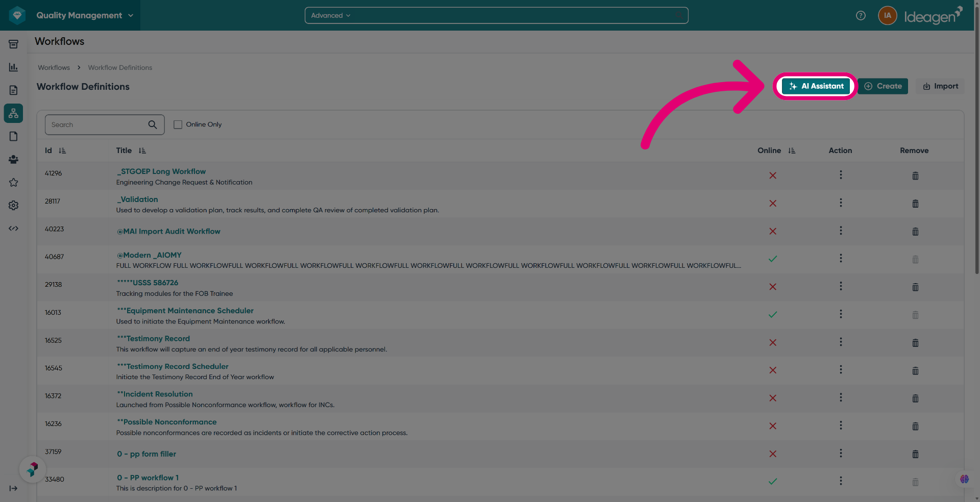The image size is (980, 502).
Task: Open action menu for _STGOEP Long Workflow
Action: (841, 175)
